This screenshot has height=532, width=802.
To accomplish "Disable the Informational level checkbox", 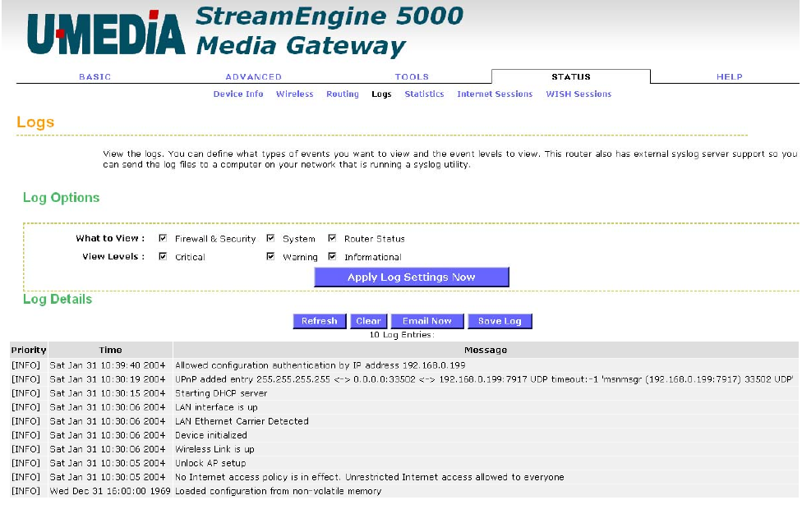I will point(332,256).
